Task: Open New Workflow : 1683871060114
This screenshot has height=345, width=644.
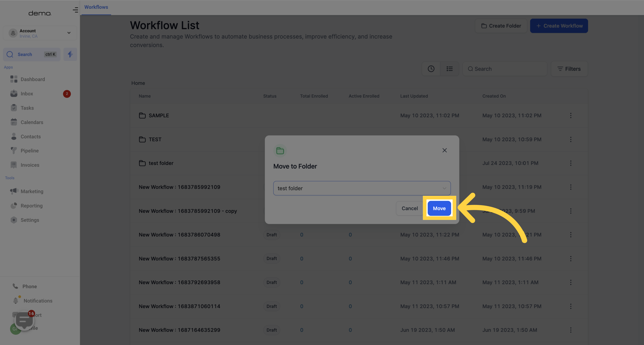Action: point(179,306)
